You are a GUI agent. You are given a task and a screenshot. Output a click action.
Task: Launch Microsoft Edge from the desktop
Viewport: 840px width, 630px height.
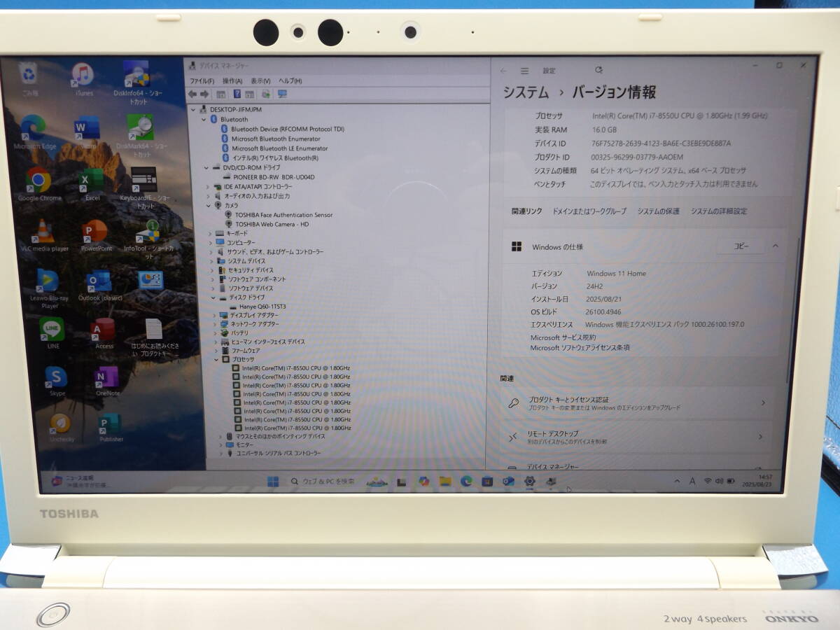click(x=34, y=132)
